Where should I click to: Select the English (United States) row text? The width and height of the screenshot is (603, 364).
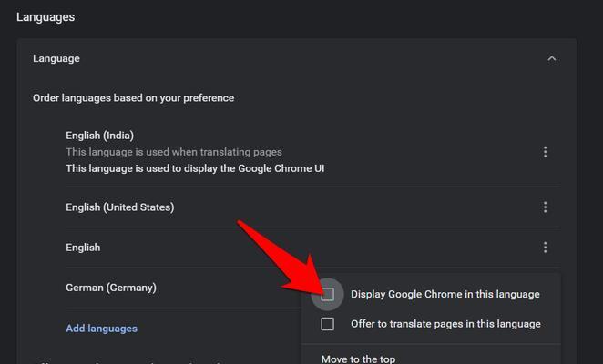[x=120, y=207]
